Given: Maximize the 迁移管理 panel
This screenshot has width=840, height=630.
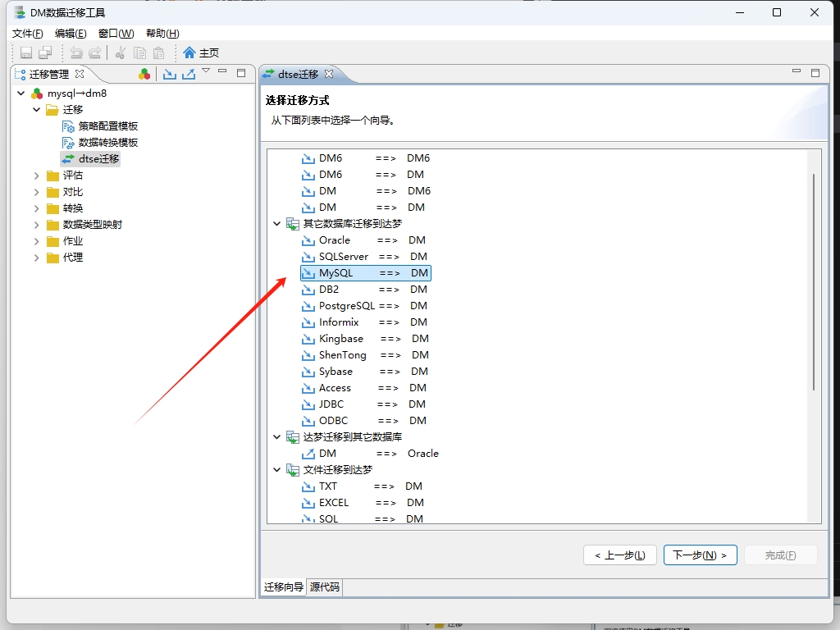Looking at the screenshot, I should click(x=241, y=73).
